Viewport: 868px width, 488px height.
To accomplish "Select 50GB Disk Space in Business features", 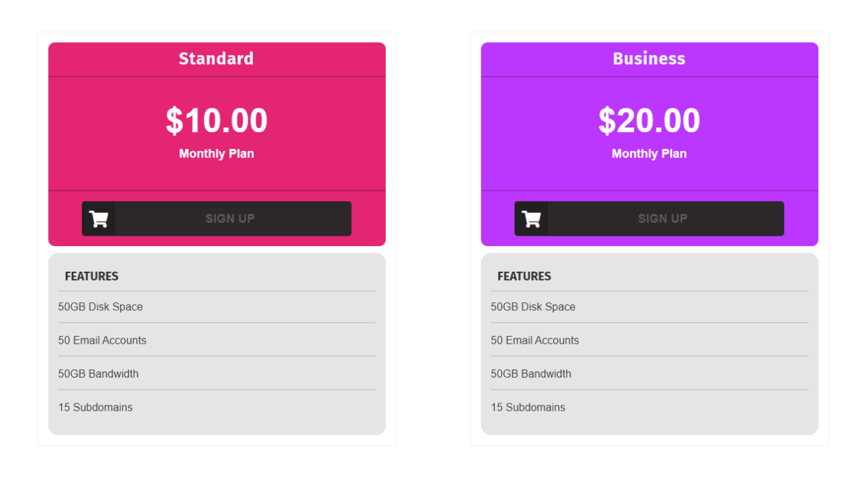I will (533, 307).
